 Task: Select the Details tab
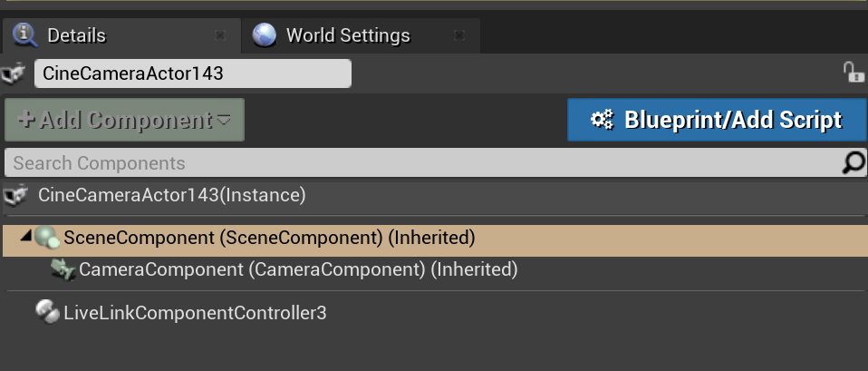76,35
